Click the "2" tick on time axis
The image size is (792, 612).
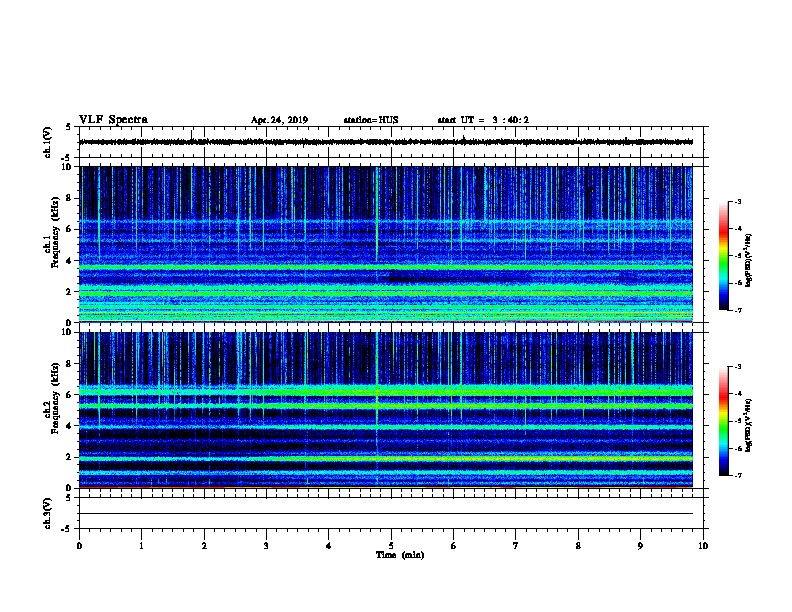204,545
